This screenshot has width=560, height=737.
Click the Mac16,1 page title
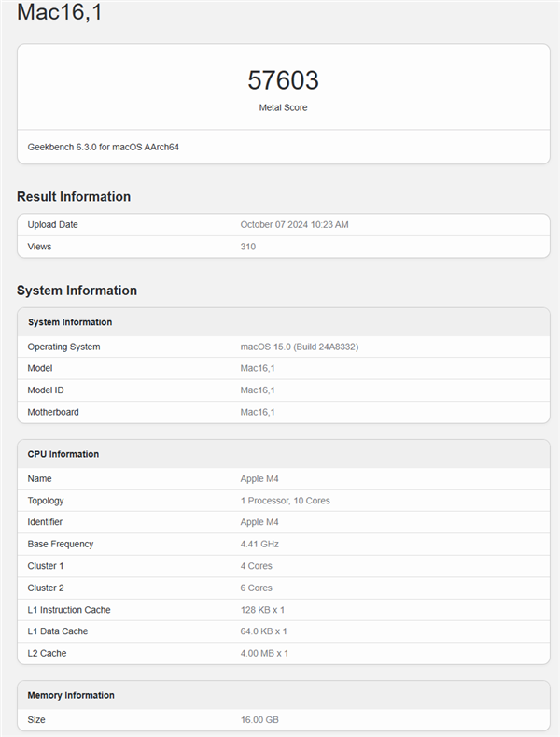point(59,15)
